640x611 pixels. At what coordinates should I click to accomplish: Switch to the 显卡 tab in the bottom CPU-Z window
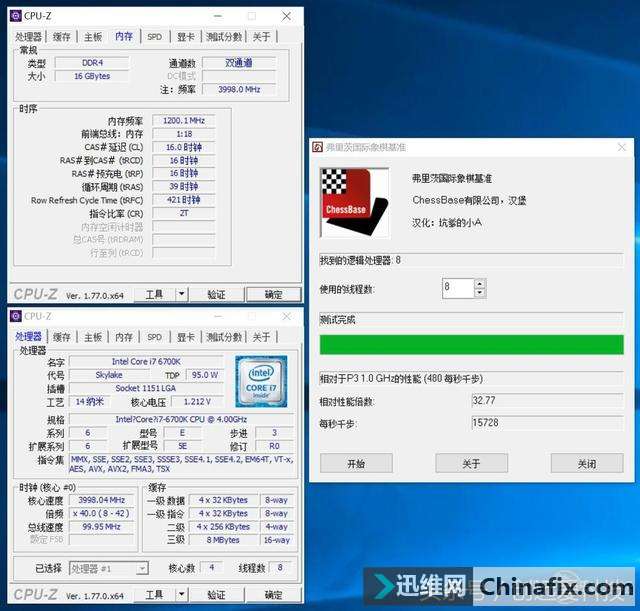click(x=186, y=337)
